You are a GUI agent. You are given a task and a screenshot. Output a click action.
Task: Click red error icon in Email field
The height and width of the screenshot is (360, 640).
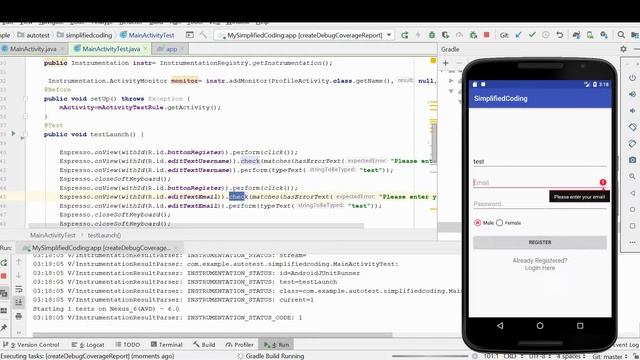(603, 182)
